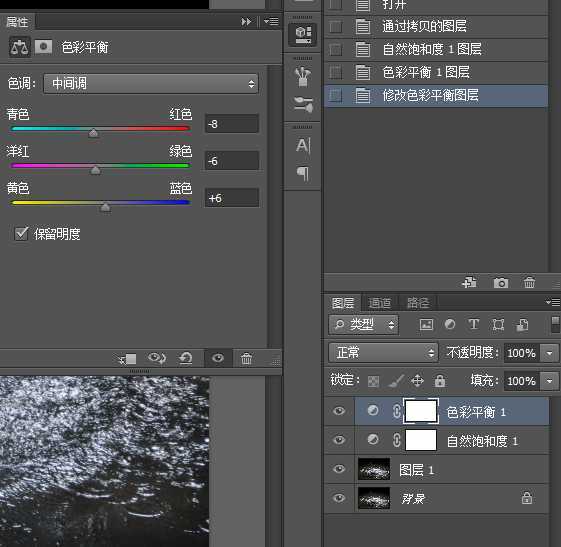This screenshot has height=547, width=561.
Task: Click the clip to layer icon
Action: pos(128,359)
